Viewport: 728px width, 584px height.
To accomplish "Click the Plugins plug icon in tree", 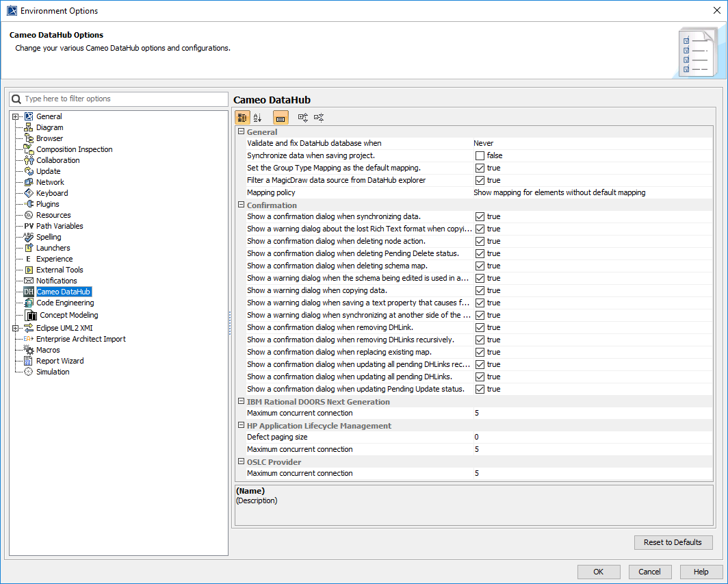I will pyautogui.click(x=29, y=204).
